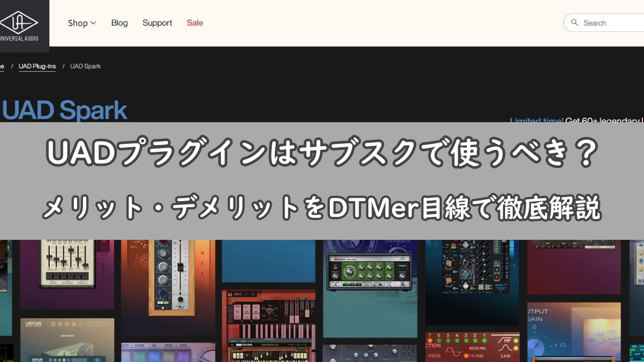
Task: Select the Verve Analog Machines plugin tile
Action: 65,339
